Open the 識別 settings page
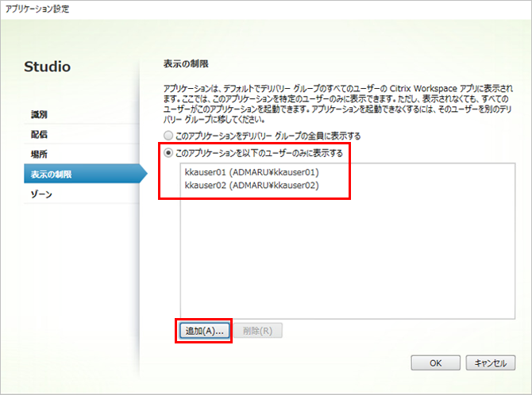Screen dimensions: 532x395 coord(40,114)
